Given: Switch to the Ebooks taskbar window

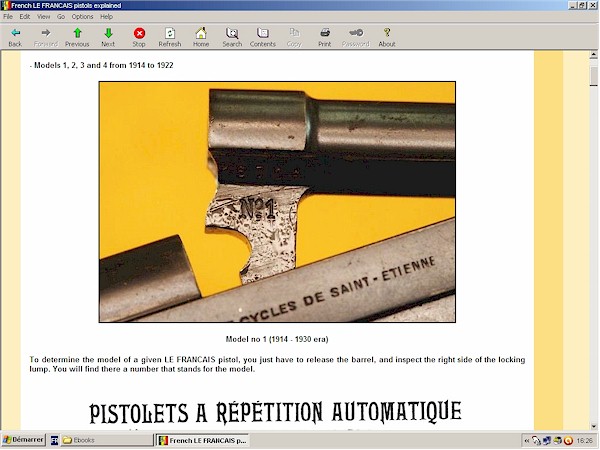Looking at the screenshot, I should [x=106, y=440].
